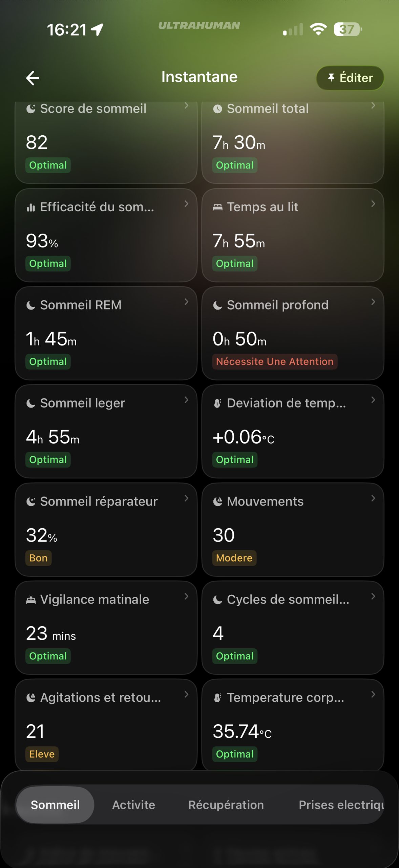The height and width of the screenshot is (868, 399).
Task: Open Sommeil réparateur chevron arrow
Action: 186,498
